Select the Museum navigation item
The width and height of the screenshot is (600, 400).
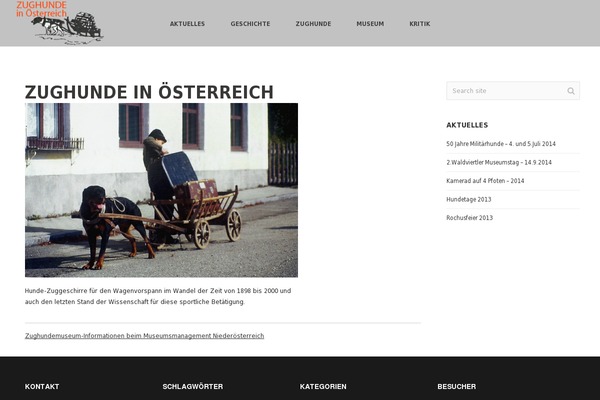(370, 24)
